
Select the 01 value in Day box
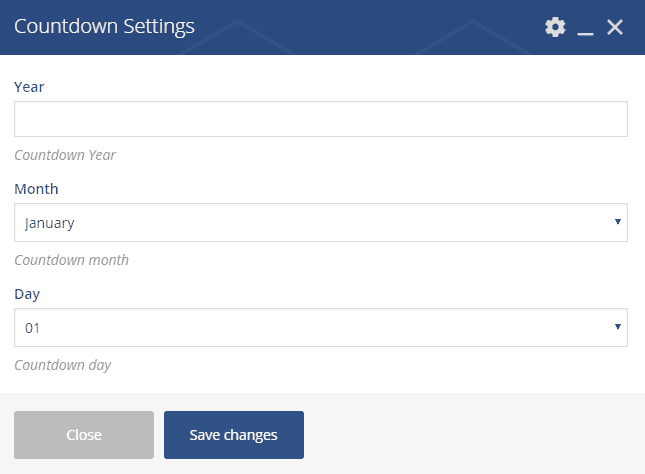tap(33, 327)
